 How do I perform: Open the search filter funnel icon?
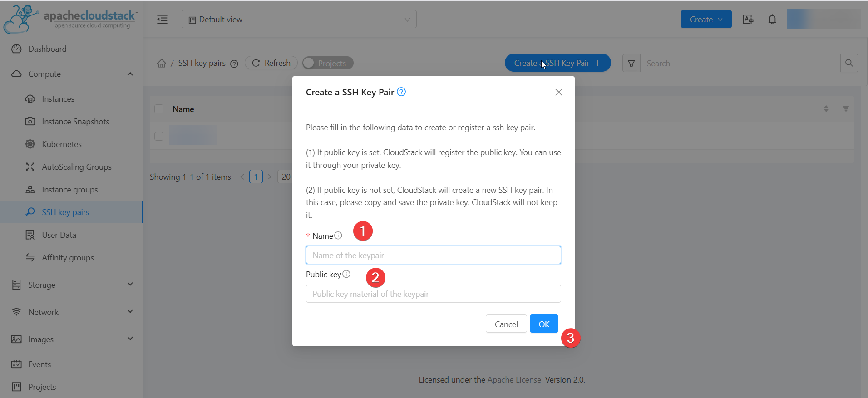coord(631,64)
